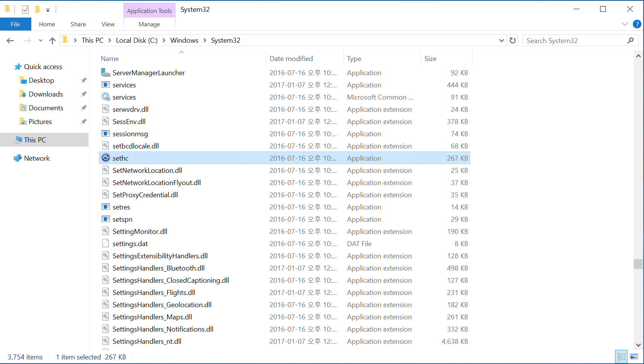Open the View ribbon tab

pyautogui.click(x=108, y=24)
